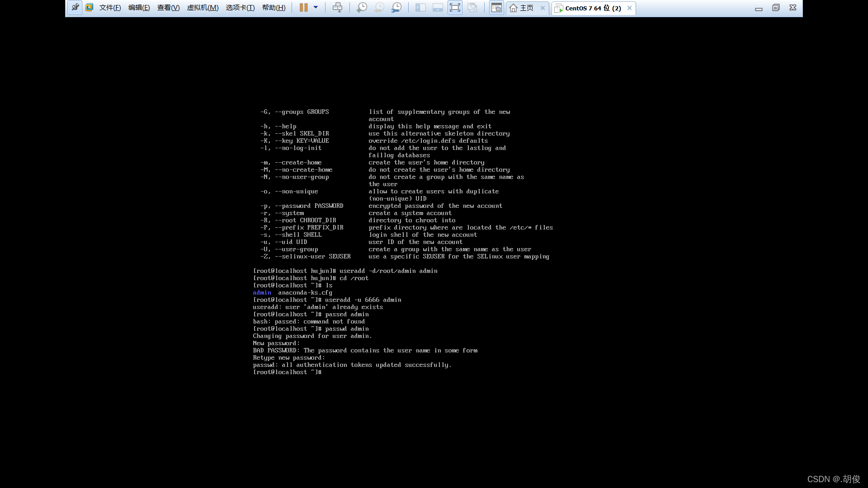Click the '-s, --shell SHELL' option text
Screen dimensions: 868x488
(x=291, y=235)
